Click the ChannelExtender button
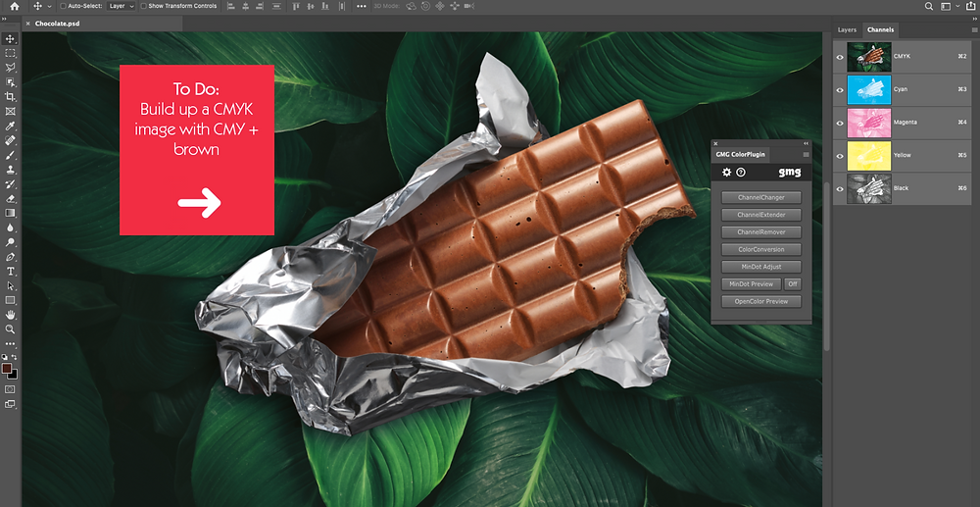Screen dimensions: 980x507 pyautogui.click(x=760, y=215)
